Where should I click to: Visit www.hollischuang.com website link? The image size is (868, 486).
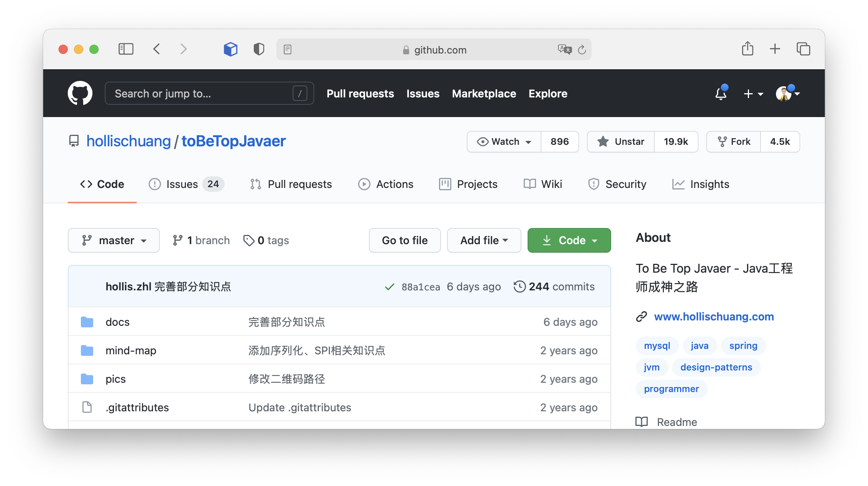[714, 317]
